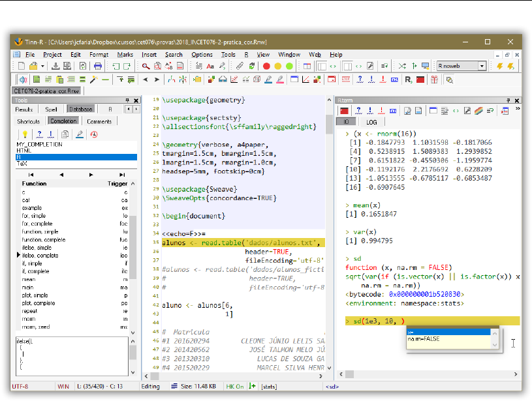This screenshot has width=532, height=401.
Task: Click the Print icon in the toolbar
Action: 98,66
